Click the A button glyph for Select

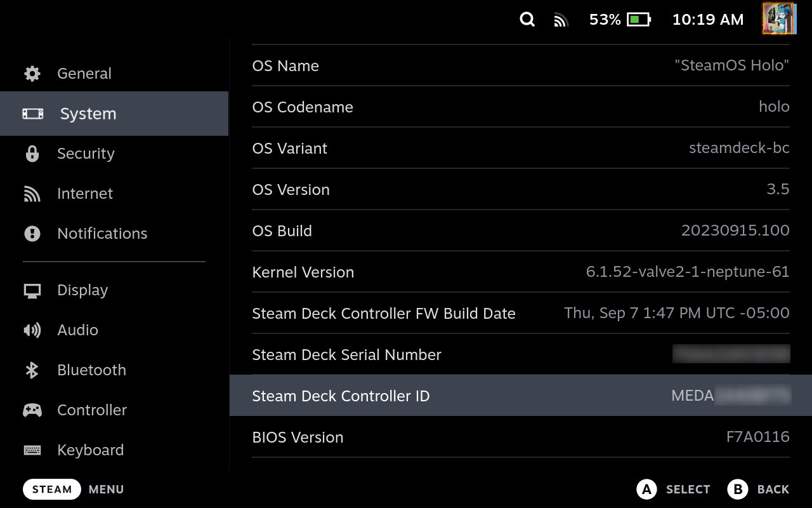click(646, 490)
